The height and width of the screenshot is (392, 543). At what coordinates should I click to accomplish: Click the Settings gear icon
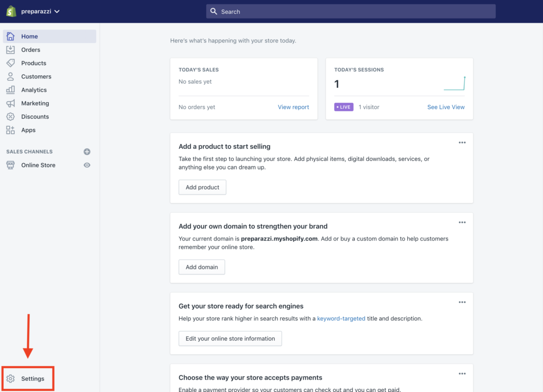click(x=11, y=379)
